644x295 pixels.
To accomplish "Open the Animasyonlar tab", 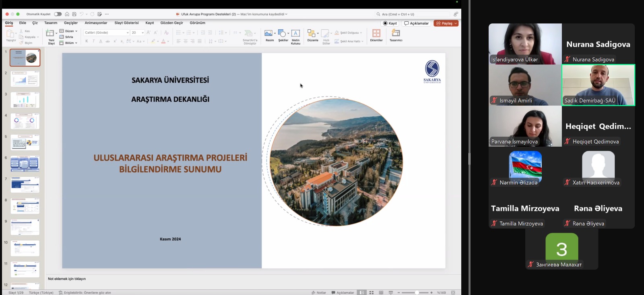I will tap(96, 23).
